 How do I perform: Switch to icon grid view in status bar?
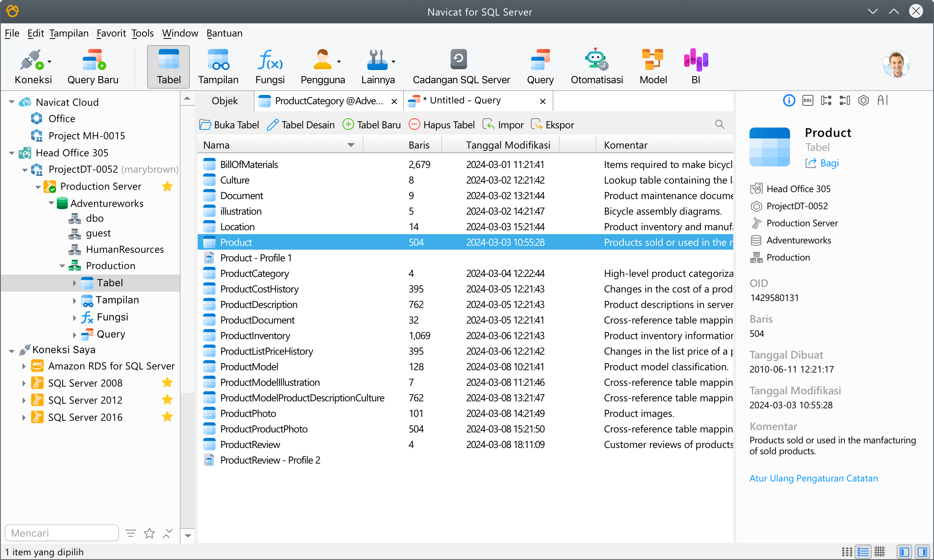coord(847,552)
